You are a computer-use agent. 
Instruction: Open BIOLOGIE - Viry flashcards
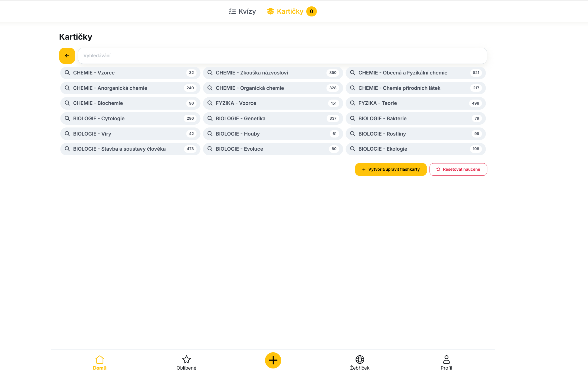pos(130,134)
